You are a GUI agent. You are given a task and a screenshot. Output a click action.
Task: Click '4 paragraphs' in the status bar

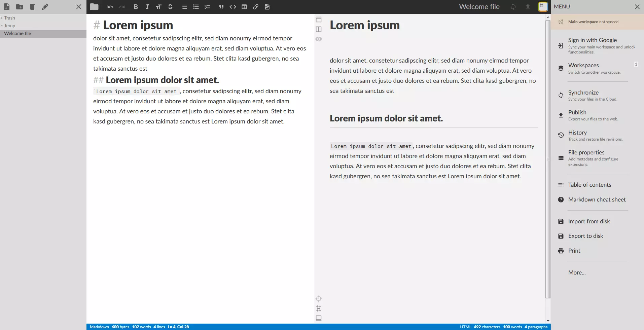point(536,327)
